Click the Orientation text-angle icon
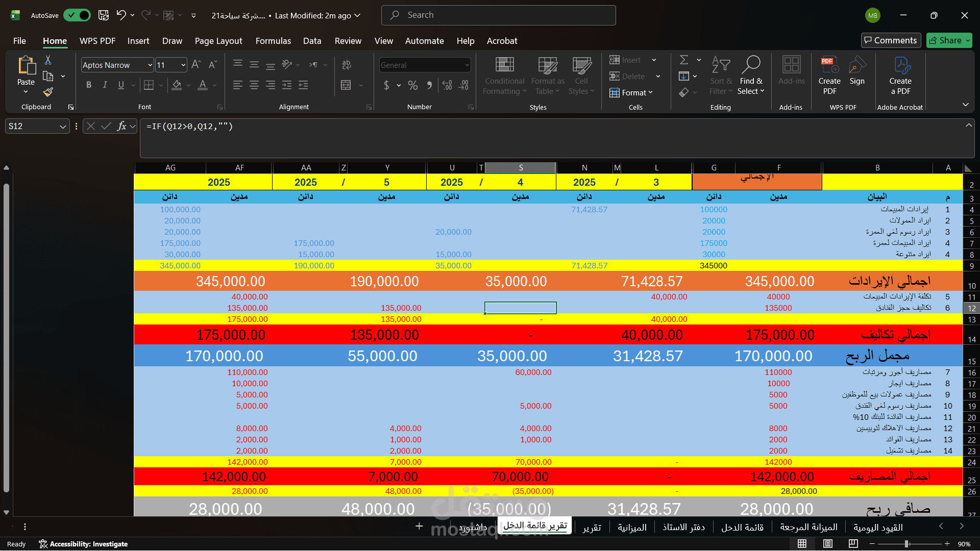 (x=287, y=64)
